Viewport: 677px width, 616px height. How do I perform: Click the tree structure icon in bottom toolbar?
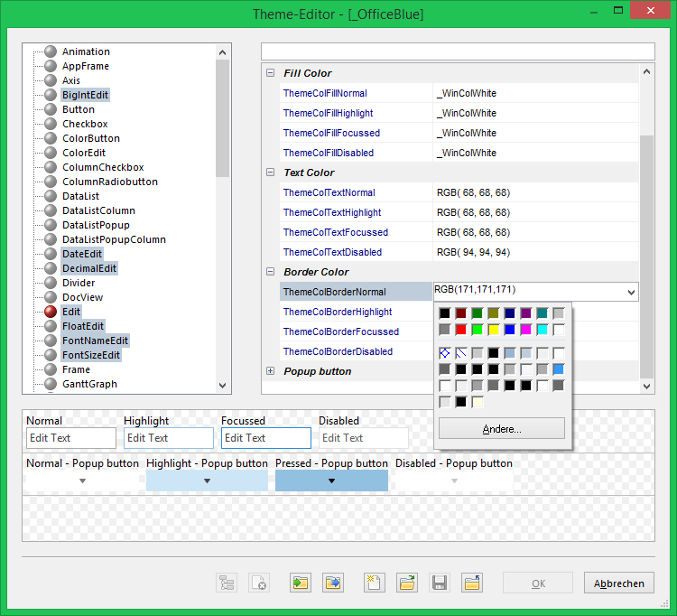click(226, 583)
